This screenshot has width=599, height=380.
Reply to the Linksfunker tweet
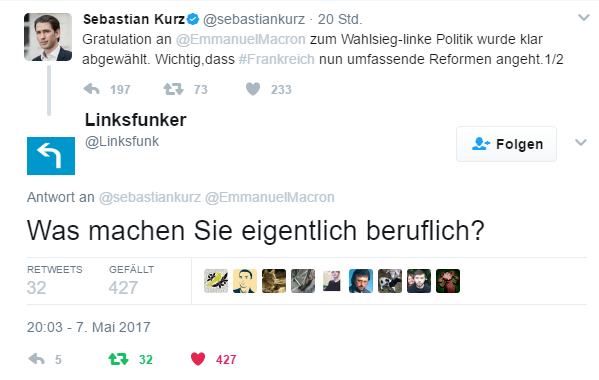(x=37, y=359)
